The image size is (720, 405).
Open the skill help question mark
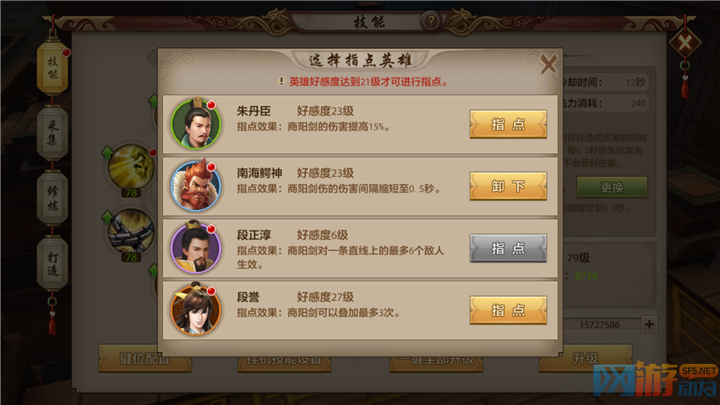click(431, 21)
